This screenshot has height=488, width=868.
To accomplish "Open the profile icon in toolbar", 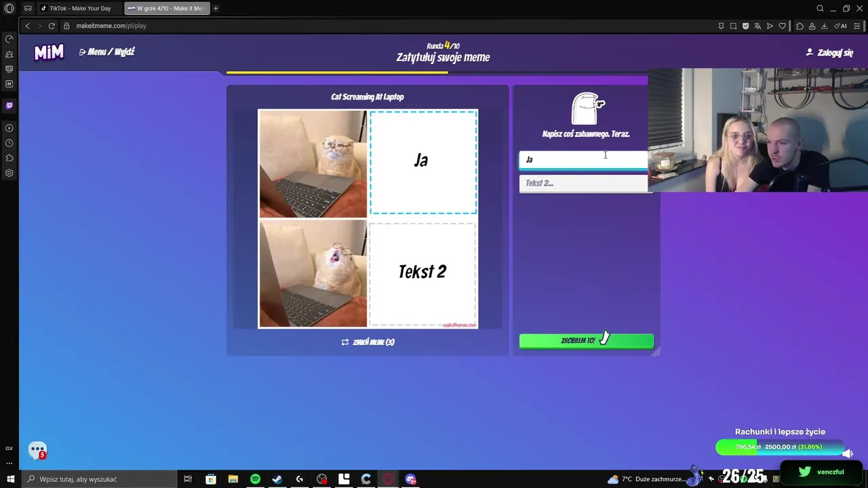I will click(812, 26).
